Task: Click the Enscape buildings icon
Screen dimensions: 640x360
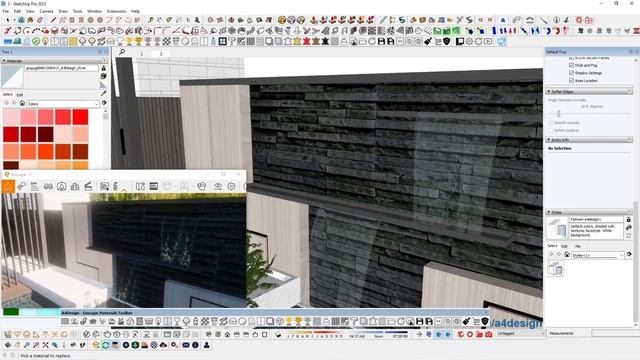Action: tap(75, 187)
